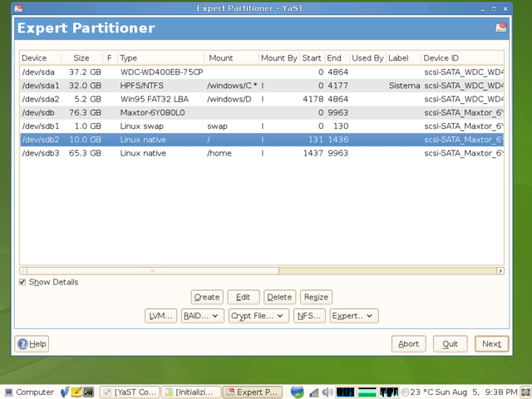Screen dimensions: 532x399
Task: Click the horizontal scrollbar left arrow
Action: tap(23, 271)
